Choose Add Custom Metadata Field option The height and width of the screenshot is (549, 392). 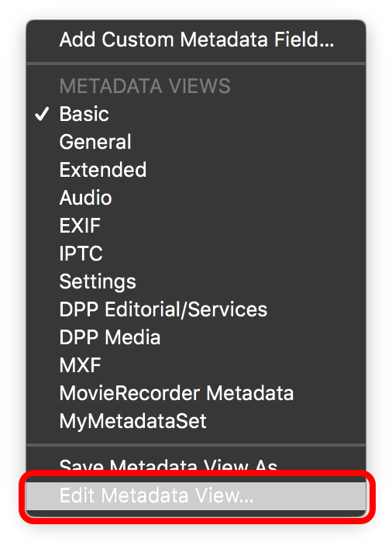pyautogui.click(x=196, y=40)
